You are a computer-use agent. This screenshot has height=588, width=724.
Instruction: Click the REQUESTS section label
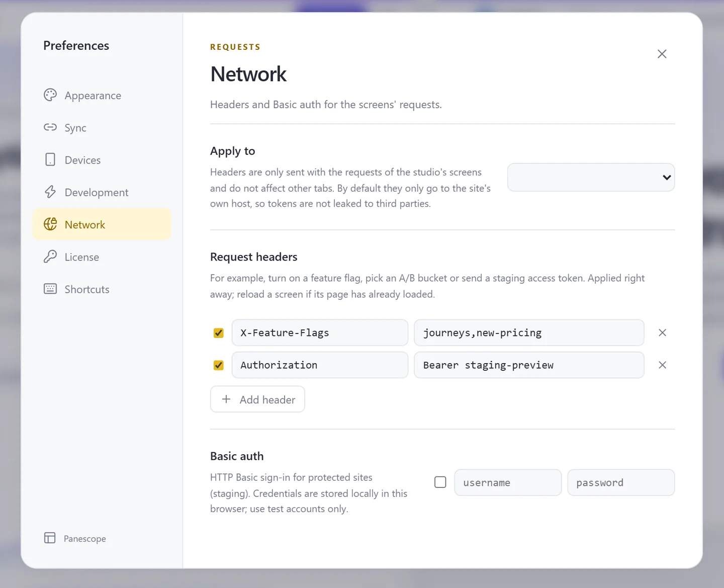tap(235, 47)
